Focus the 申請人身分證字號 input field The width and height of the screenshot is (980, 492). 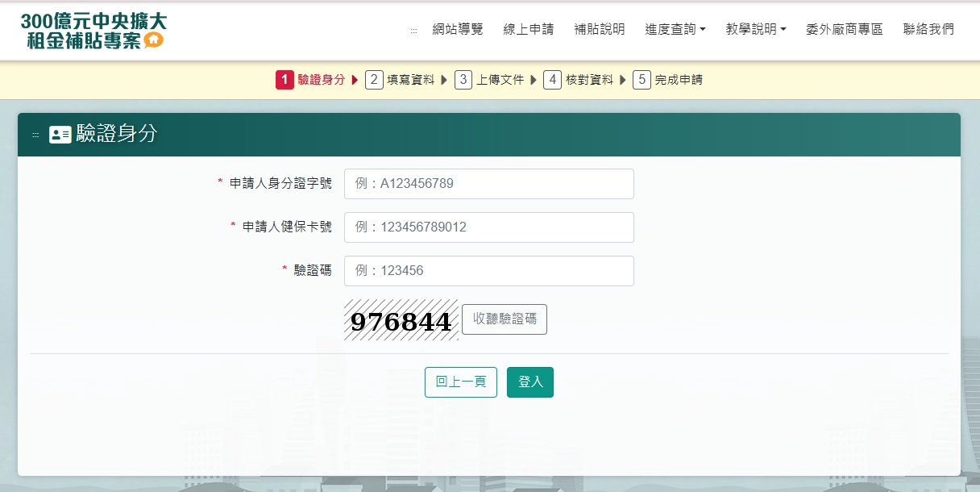tap(489, 184)
